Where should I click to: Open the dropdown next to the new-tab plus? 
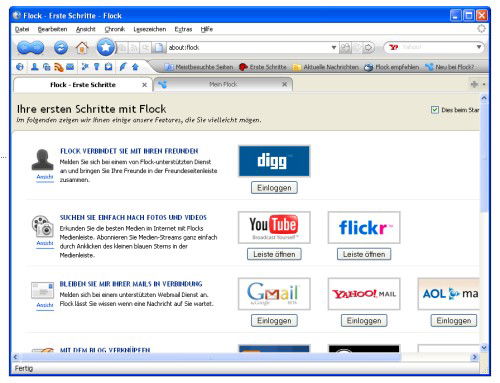tap(484, 84)
